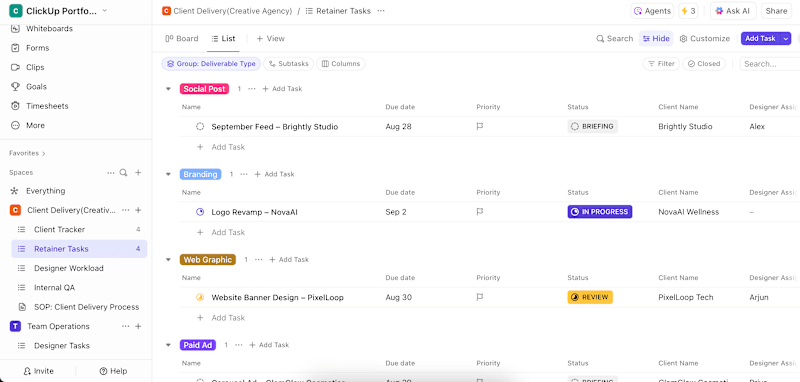This screenshot has height=382, width=800.
Task: Toggle Group: Deliverable Type option
Action: point(211,64)
